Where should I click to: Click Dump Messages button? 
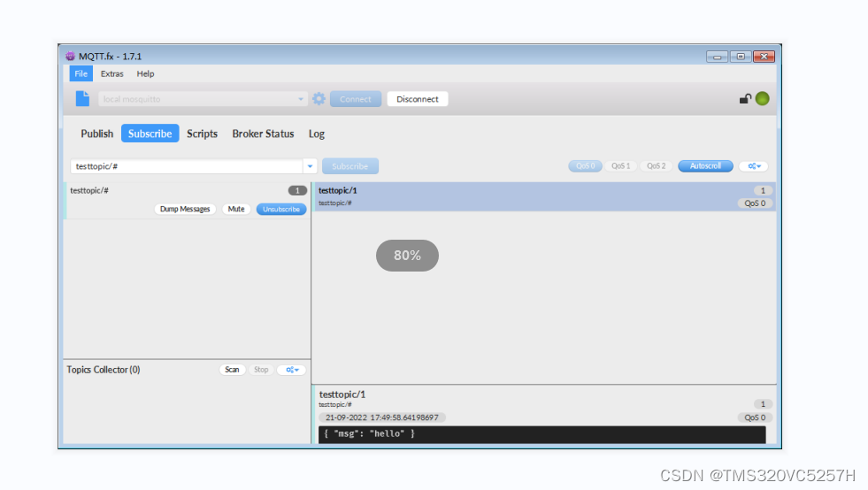pyautogui.click(x=185, y=210)
